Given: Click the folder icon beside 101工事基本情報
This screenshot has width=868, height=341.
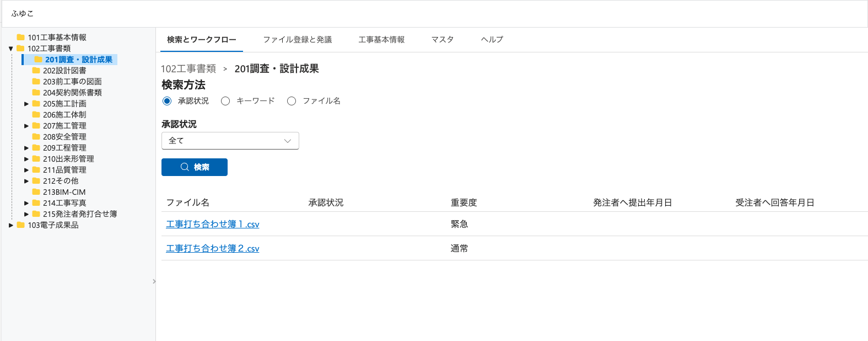Looking at the screenshot, I should pyautogui.click(x=20, y=38).
